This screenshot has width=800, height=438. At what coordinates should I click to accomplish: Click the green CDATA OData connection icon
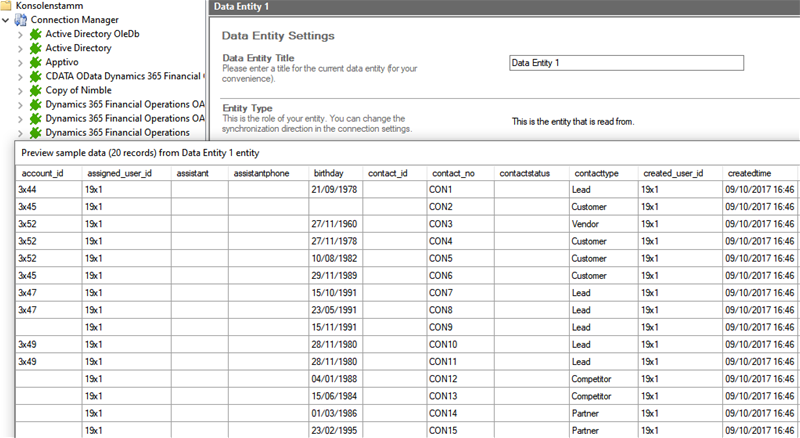(x=36, y=76)
